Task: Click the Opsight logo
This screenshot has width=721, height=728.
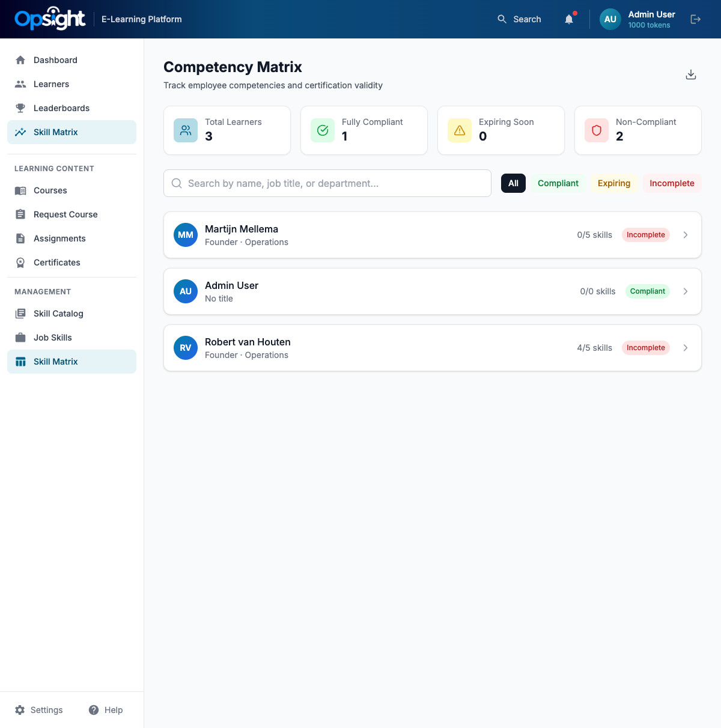Action: coord(50,19)
